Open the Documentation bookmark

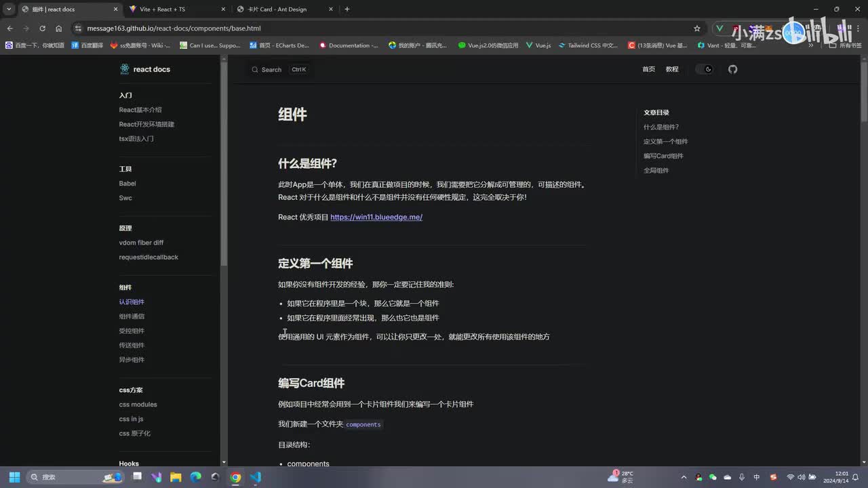click(348, 45)
